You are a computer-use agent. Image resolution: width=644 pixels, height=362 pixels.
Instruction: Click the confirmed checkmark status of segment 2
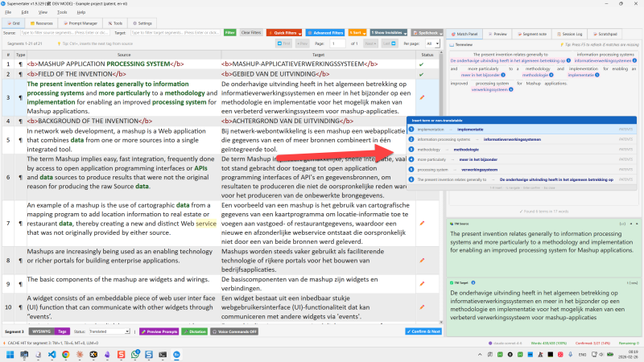tap(421, 75)
